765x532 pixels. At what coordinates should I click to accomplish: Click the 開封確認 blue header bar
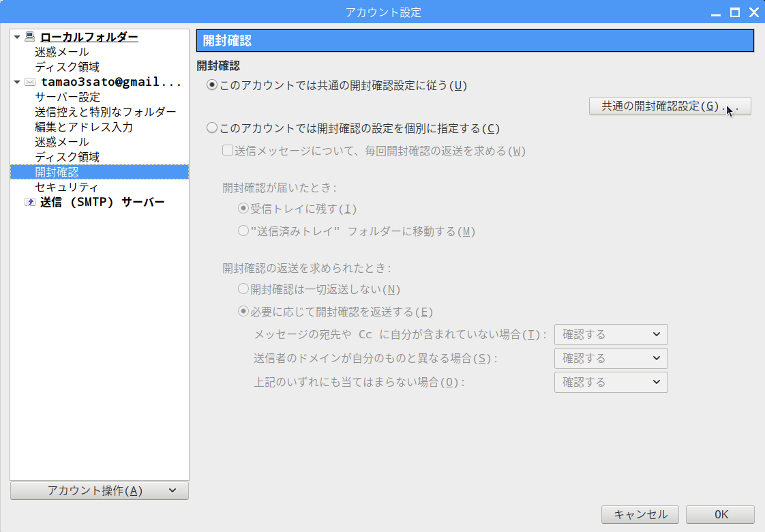click(475, 40)
